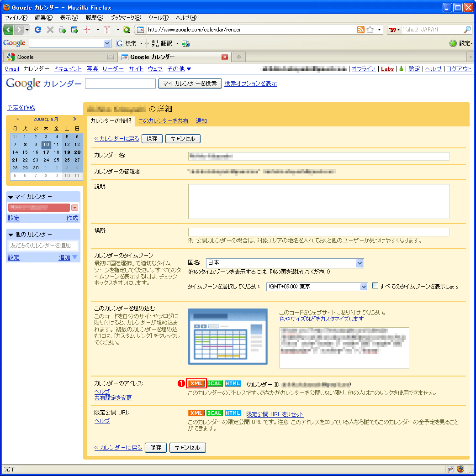The width and height of the screenshot is (476, 476).
Task: Click the HTML icon for 限定公開 URL
Action: coord(233,413)
